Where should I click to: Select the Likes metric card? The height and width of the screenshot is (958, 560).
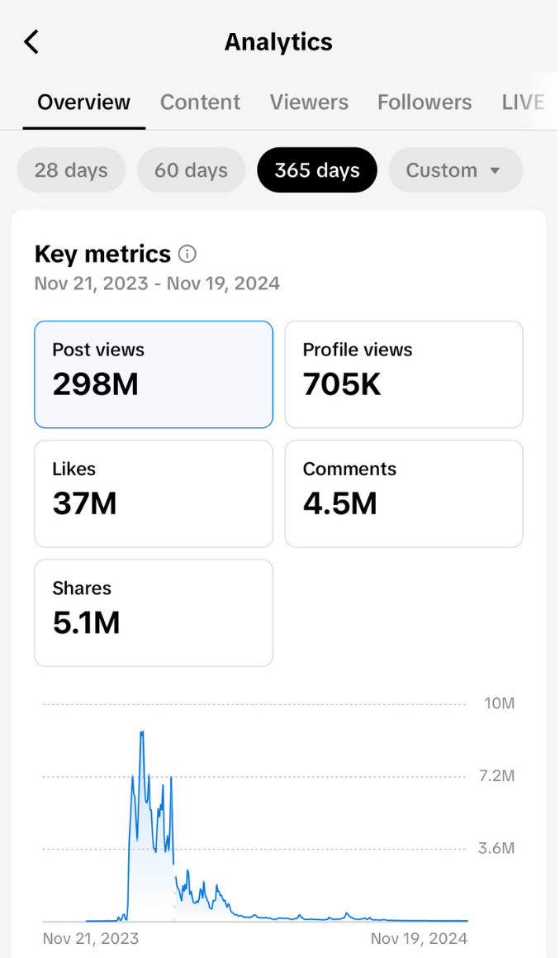[x=154, y=493]
